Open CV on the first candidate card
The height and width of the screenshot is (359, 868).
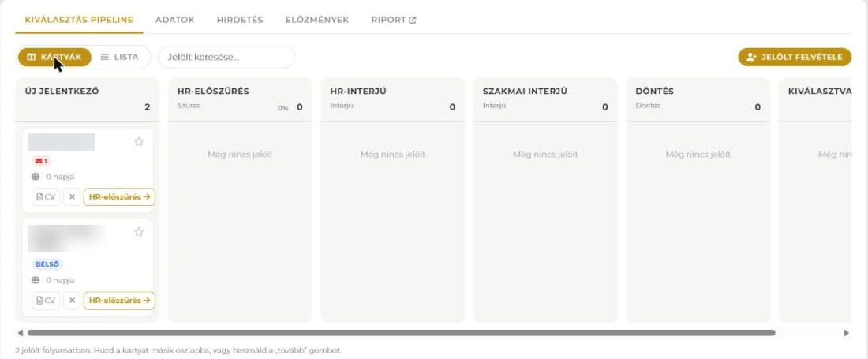coord(46,197)
